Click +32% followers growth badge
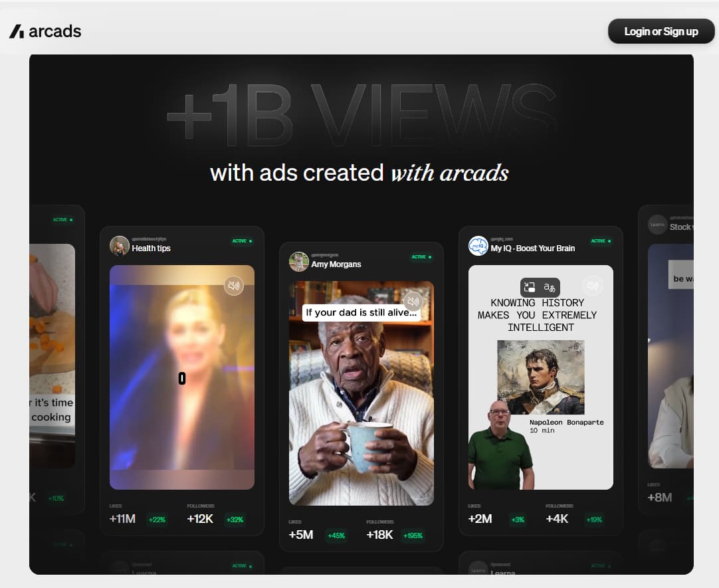 pos(235,520)
